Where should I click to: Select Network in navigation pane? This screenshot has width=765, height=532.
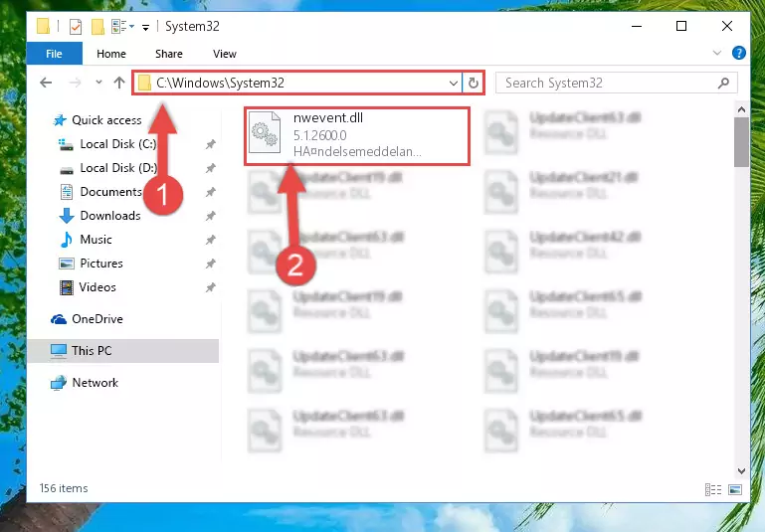coord(85,383)
